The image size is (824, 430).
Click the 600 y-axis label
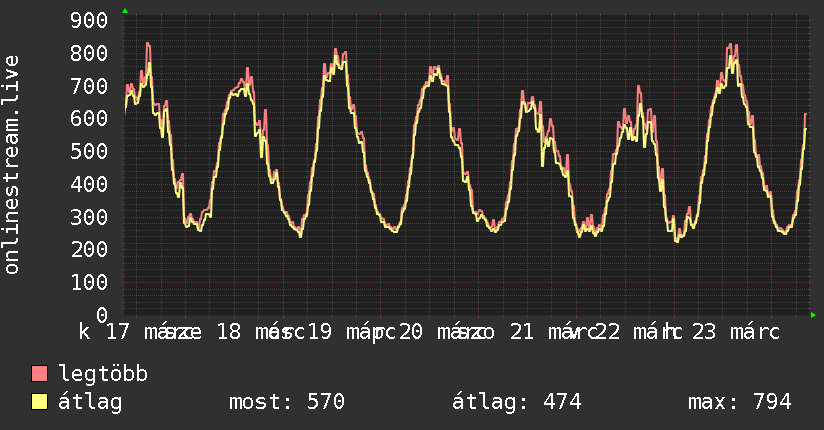(89, 118)
